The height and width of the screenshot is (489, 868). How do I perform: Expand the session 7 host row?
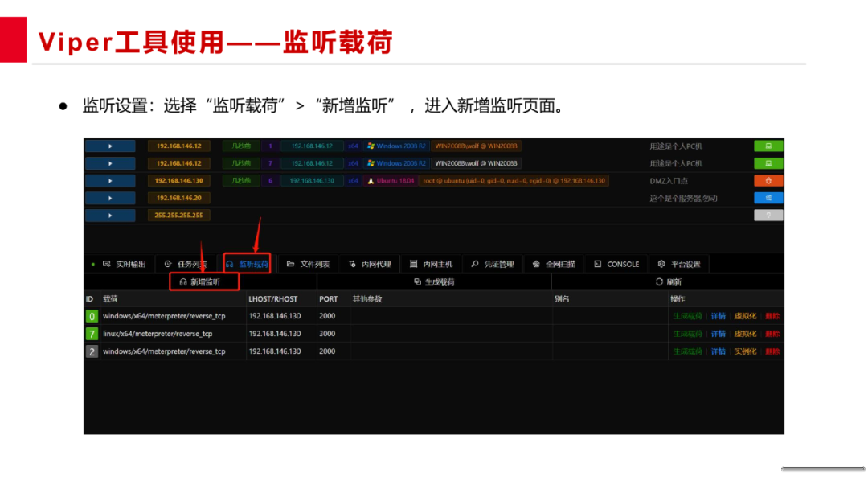coord(110,163)
